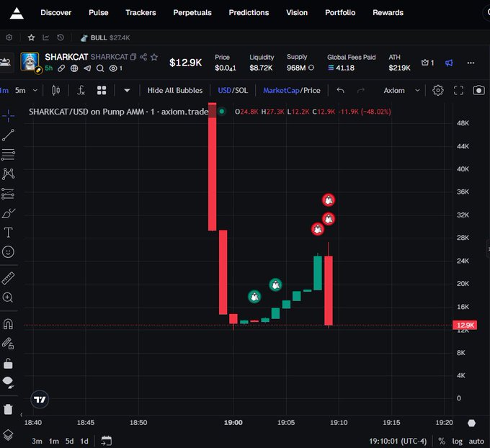The width and height of the screenshot is (490, 448).
Task: Expand the filled arrow dropdown in the chart toolbar
Action: coord(127,91)
